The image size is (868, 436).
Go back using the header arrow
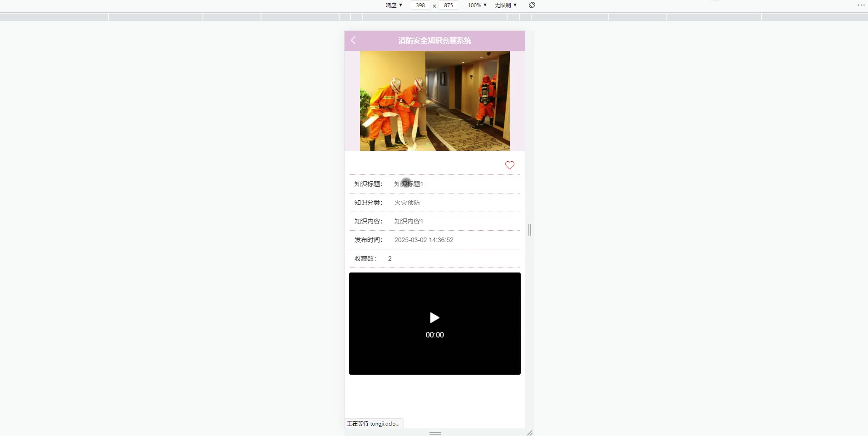pos(353,40)
